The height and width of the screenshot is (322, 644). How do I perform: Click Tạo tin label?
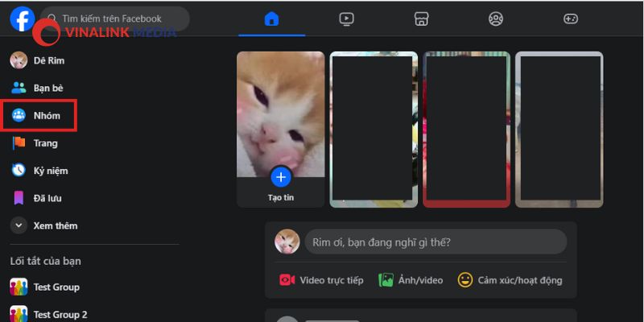281,197
